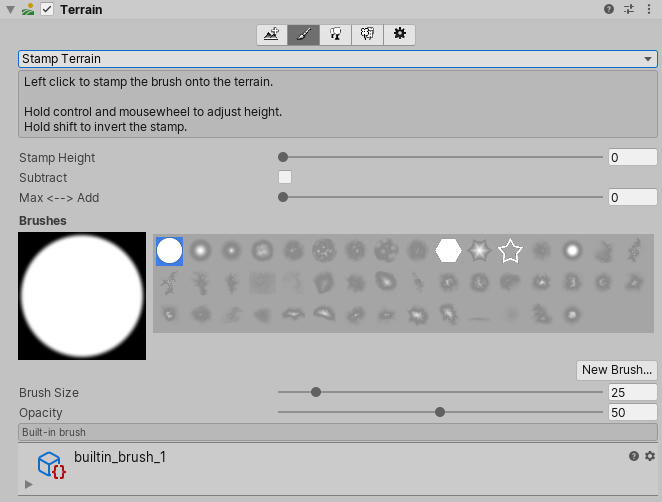
Task: Click the Stamp Height value field
Action: tap(632, 157)
